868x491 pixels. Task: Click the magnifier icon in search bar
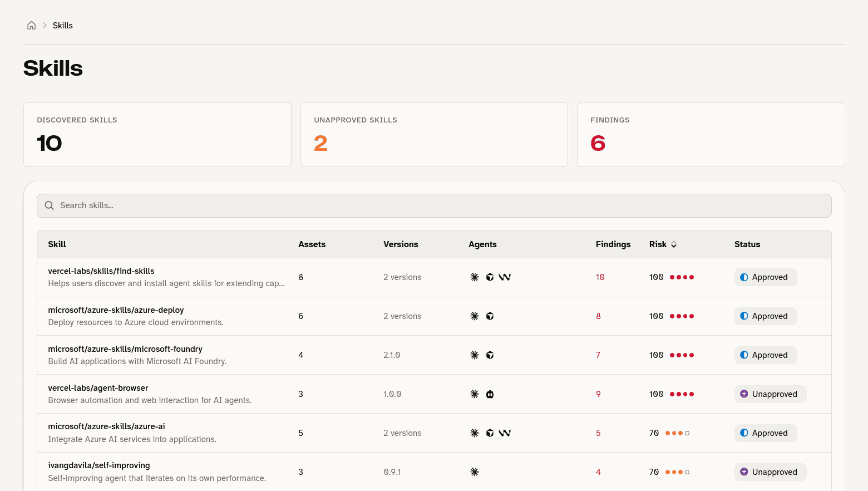click(50, 205)
